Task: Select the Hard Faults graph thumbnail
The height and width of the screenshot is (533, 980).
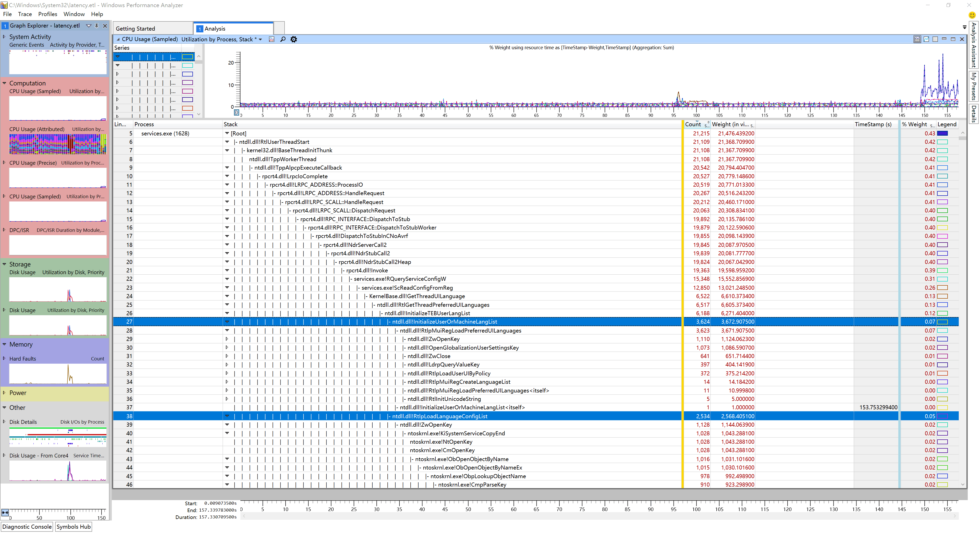Action: [x=58, y=374]
